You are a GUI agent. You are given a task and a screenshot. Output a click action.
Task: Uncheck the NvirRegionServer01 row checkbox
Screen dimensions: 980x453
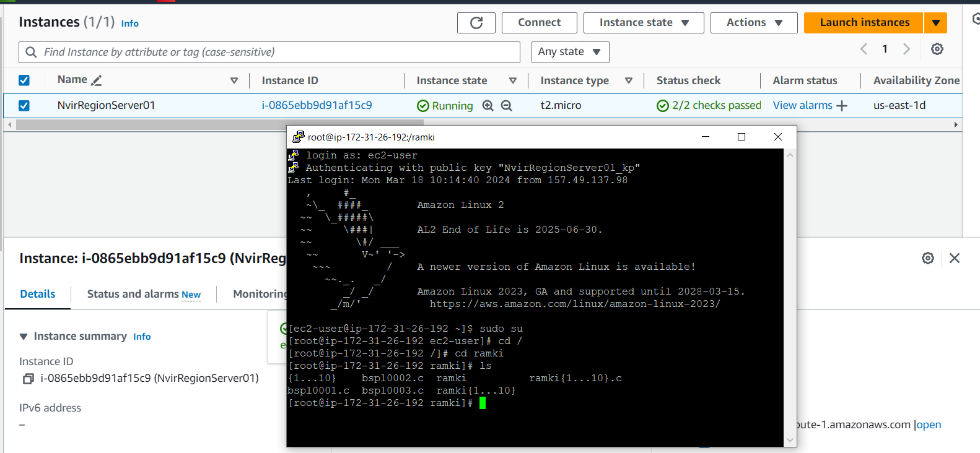(x=24, y=106)
